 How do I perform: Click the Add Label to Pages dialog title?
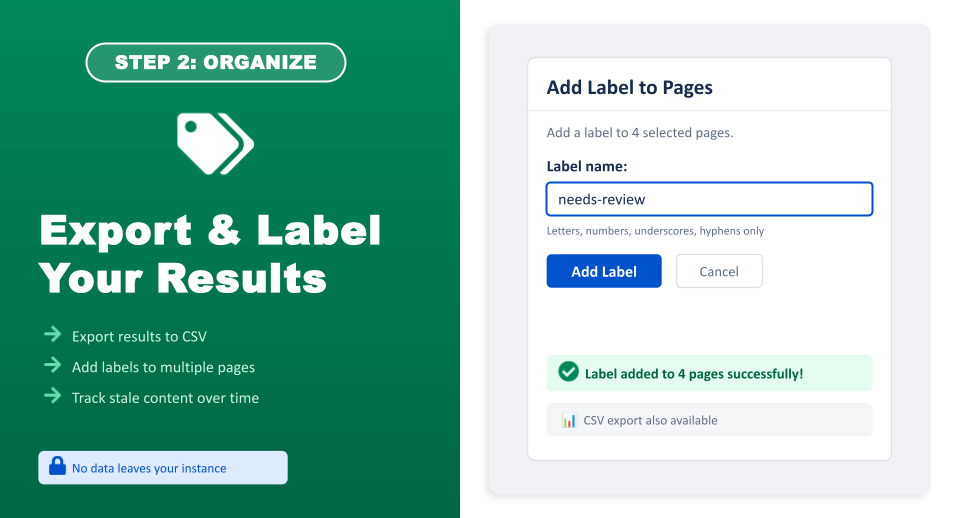coord(629,88)
